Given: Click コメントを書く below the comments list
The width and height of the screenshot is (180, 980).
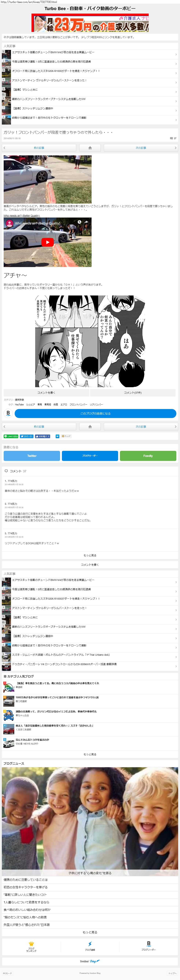Looking at the screenshot, I should (x=90, y=565).
